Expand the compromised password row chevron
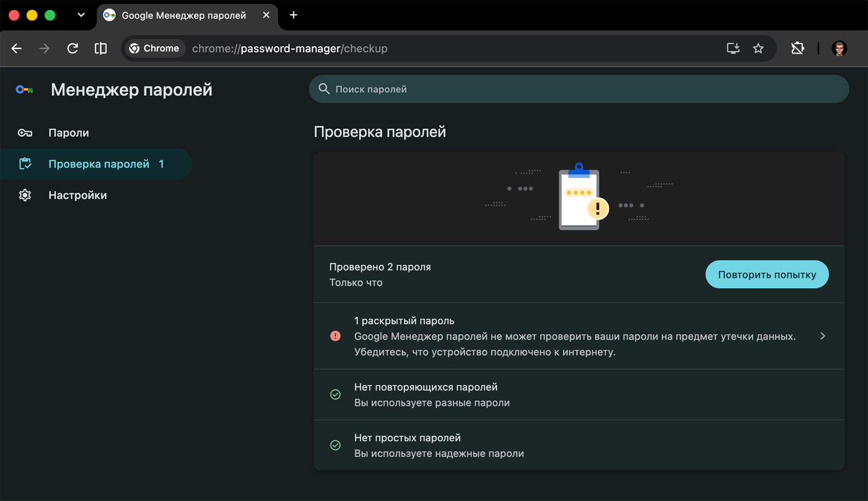The image size is (868, 501). pyautogui.click(x=822, y=336)
